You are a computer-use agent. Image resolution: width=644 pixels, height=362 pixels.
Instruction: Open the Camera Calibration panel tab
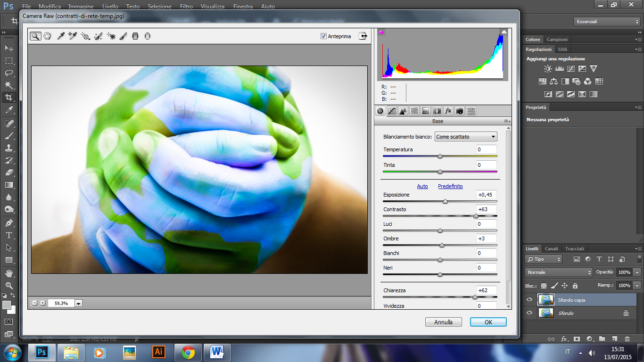[459, 111]
